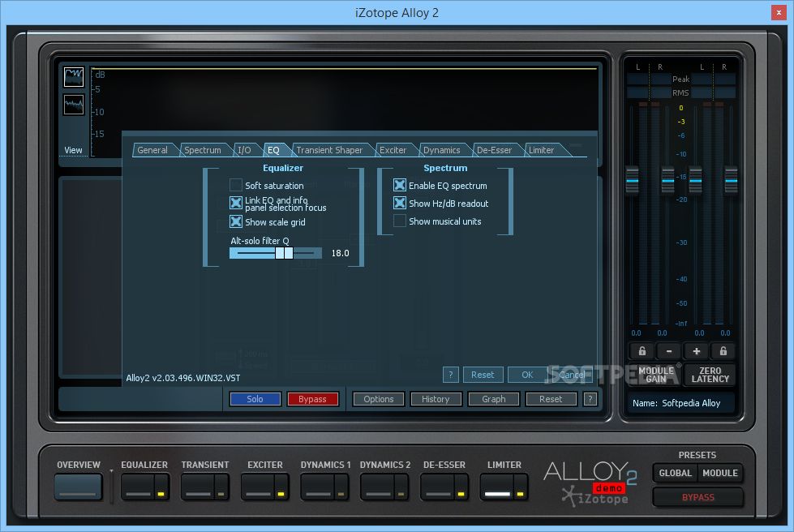Click the red Bypass module button
This screenshot has width=794, height=532.
coord(312,399)
